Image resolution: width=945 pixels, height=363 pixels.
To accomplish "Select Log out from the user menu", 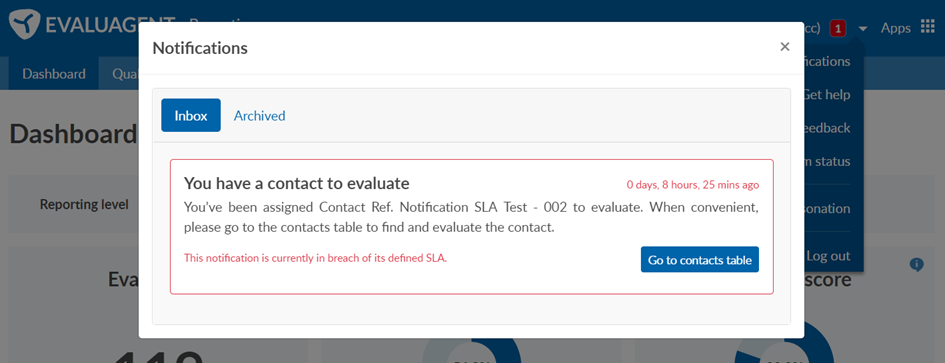I will pos(827,256).
